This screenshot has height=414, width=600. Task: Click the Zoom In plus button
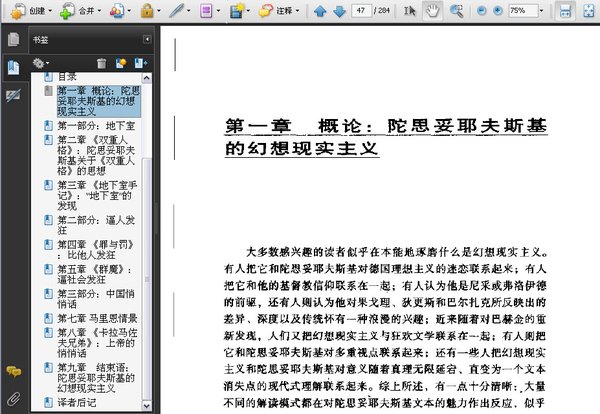pos(497,11)
